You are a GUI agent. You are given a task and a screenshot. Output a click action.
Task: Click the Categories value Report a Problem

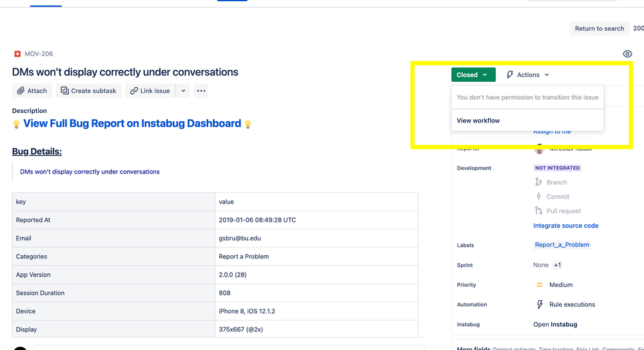click(x=244, y=257)
